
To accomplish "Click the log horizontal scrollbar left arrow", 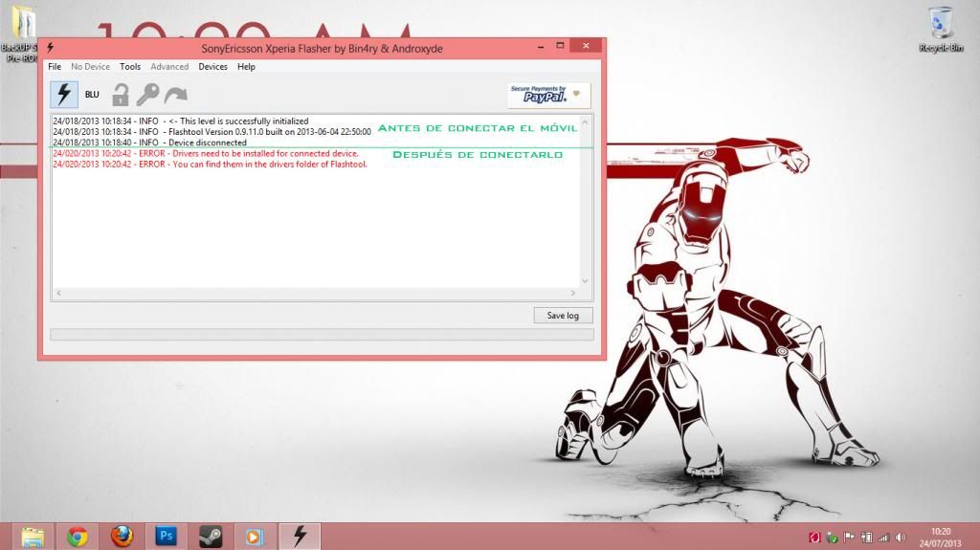I will pyautogui.click(x=58, y=293).
